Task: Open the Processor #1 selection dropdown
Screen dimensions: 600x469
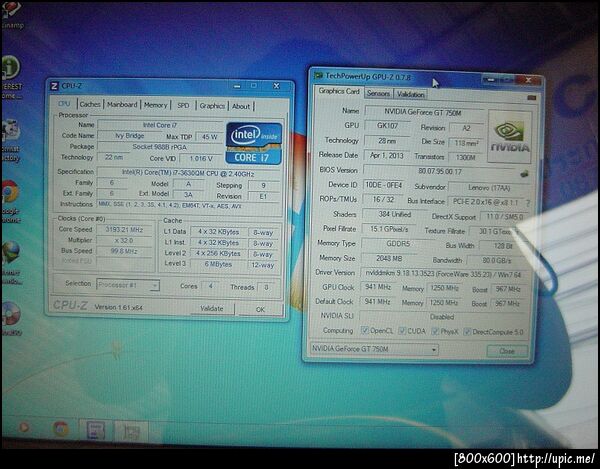Action: pos(128,285)
